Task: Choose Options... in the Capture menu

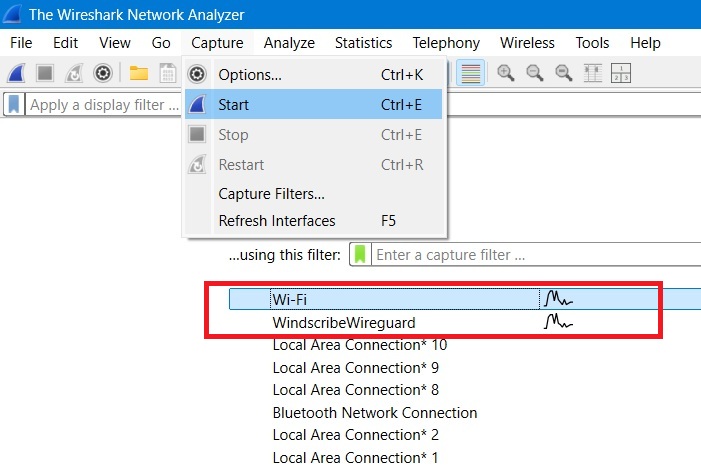Action: pos(314,75)
